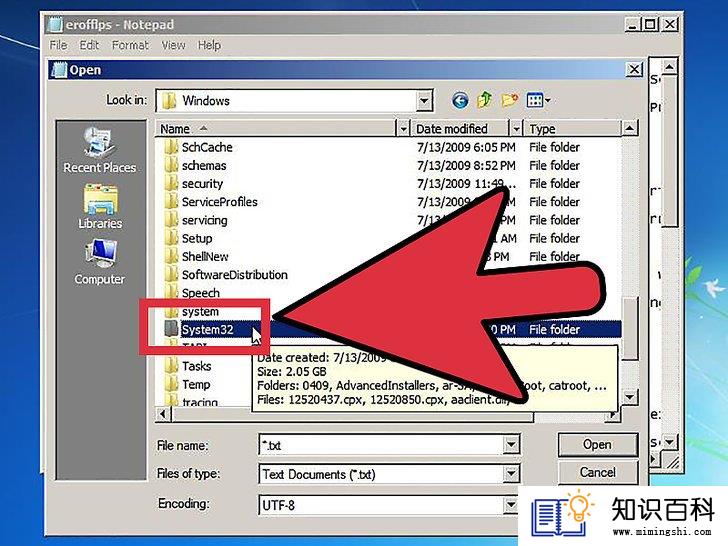The height and width of the screenshot is (546, 728).
Task: Click the ServiceProfiles folder icon
Action: coord(171,202)
